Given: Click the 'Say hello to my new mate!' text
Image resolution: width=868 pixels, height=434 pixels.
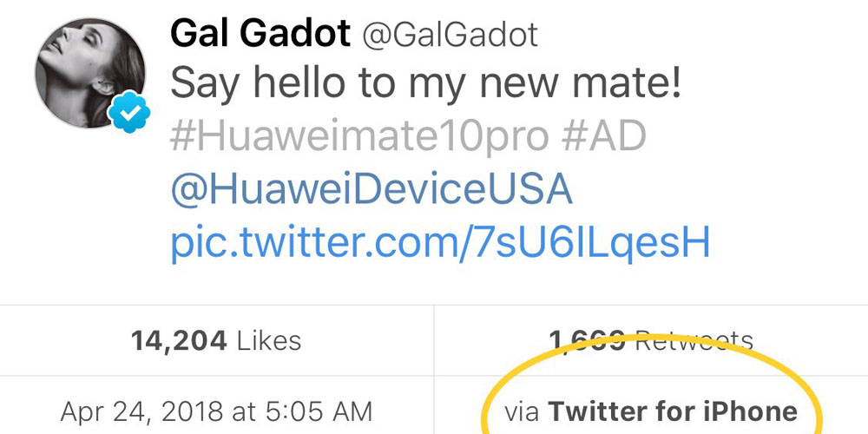Looking at the screenshot, I should (425, 84).
